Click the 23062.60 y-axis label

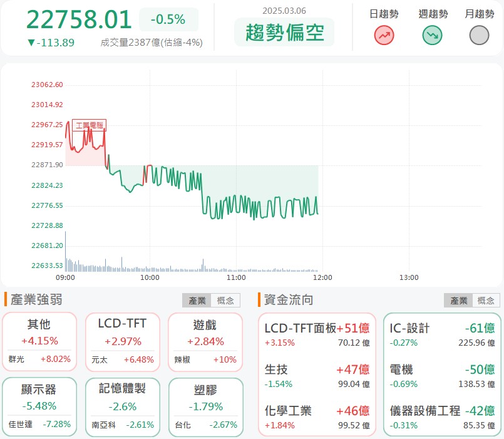tap(47, 85)
